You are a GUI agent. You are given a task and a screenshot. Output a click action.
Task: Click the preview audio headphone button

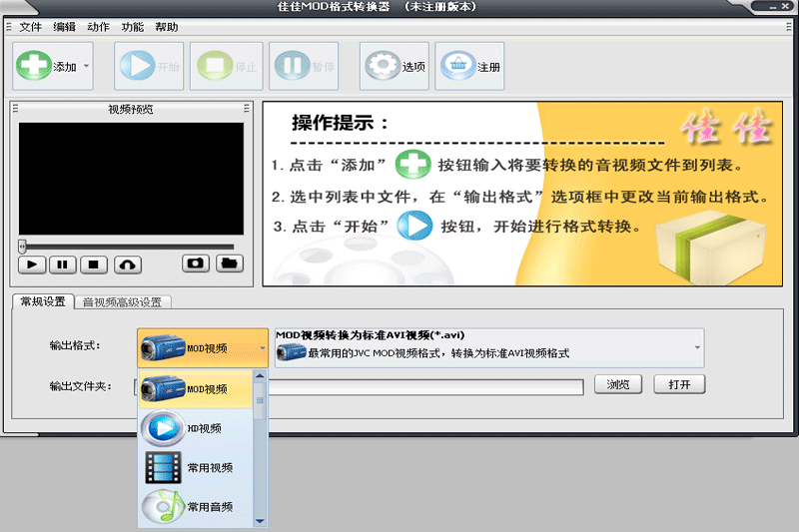click(128, 265)
